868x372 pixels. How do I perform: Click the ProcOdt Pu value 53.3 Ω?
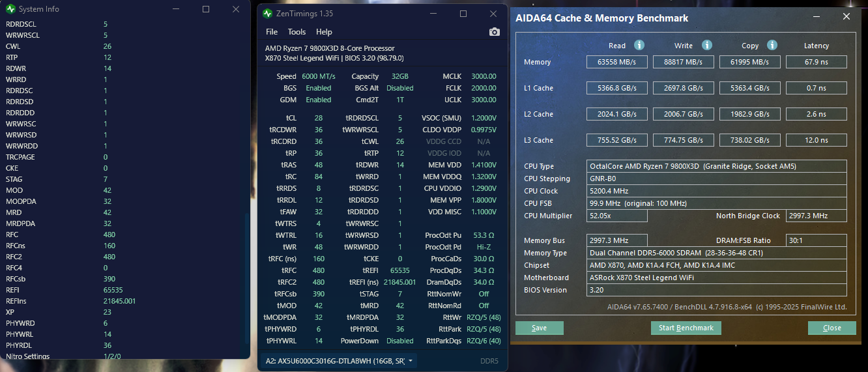pyautogui.click(x=484, y=235)
